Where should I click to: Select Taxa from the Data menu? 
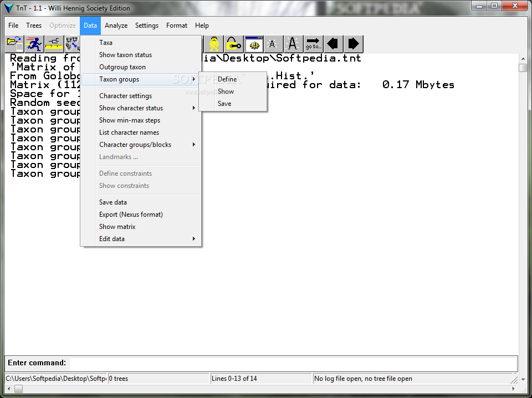[x=141, y=43]
